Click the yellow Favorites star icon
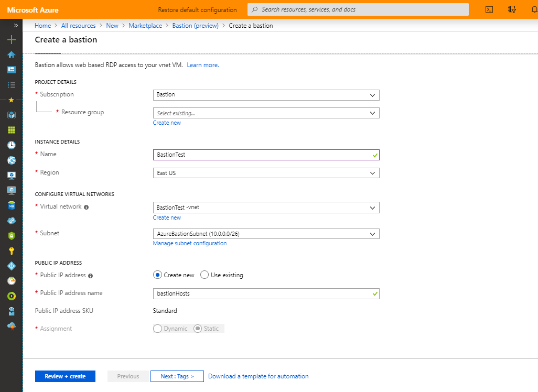This screenshot has width=538, height=392. [x=12, y=100]
